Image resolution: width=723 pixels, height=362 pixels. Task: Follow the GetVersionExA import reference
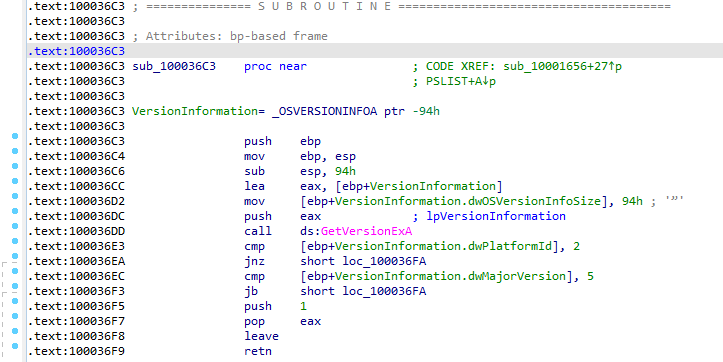click(367, 231)
